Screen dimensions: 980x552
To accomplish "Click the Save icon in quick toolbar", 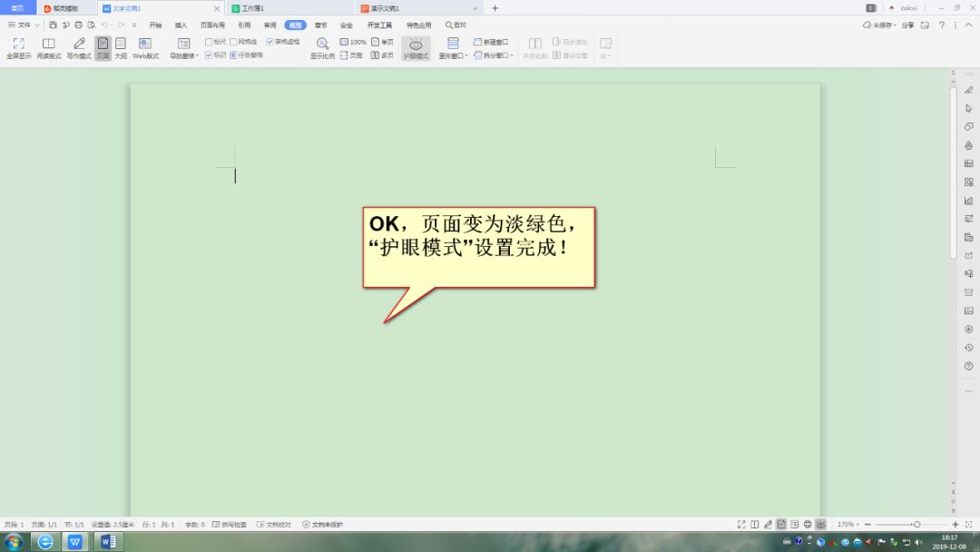I will pyautogui.click(x=54, y=25).
